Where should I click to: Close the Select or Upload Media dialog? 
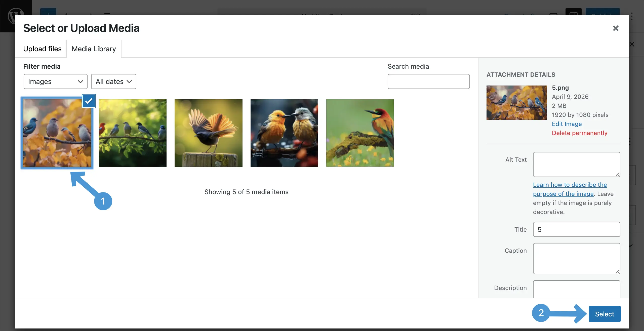coord(615,28)
